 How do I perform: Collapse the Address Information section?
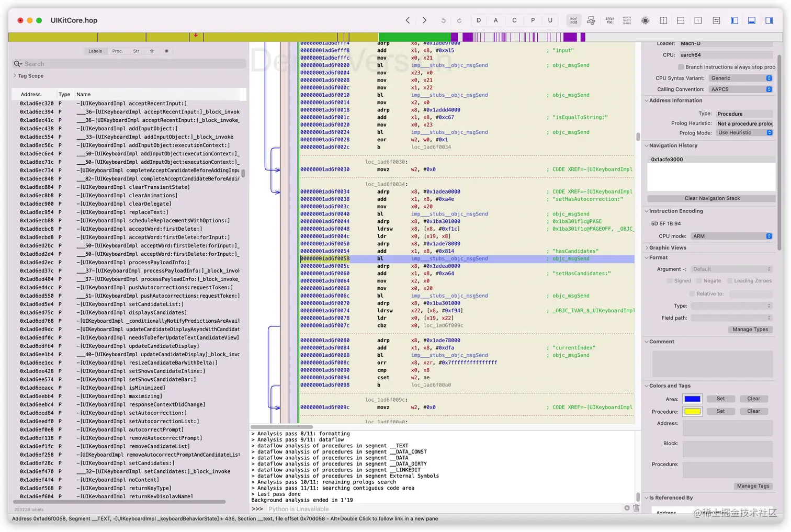[647, 100]
